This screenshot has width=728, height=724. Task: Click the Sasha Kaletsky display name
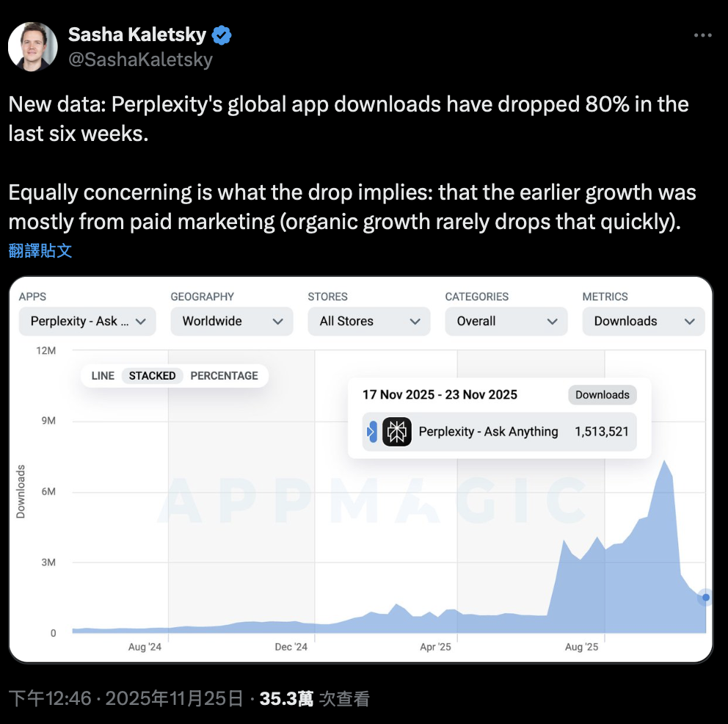pyautogui.click(x=137, y=35)
